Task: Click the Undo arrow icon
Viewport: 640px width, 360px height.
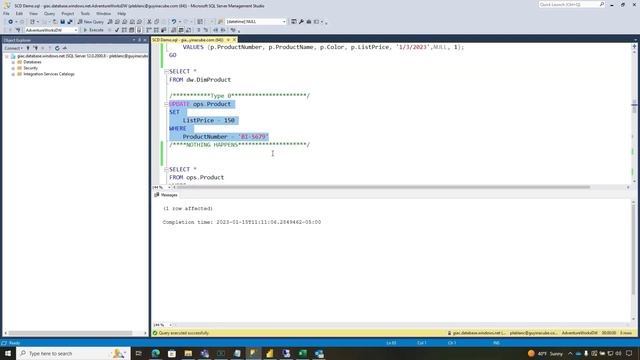Action: coord(173,22)
